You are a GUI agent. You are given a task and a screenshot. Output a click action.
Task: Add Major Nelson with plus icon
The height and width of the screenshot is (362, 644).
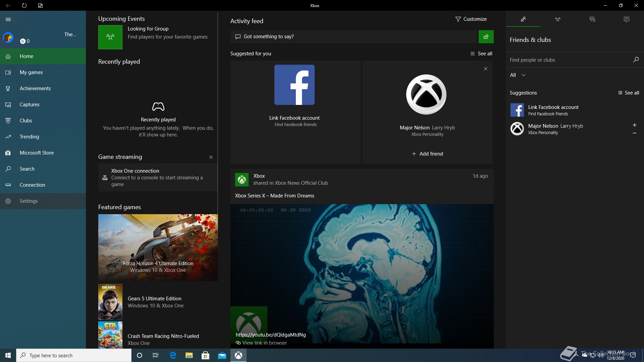tap(635, 125)
